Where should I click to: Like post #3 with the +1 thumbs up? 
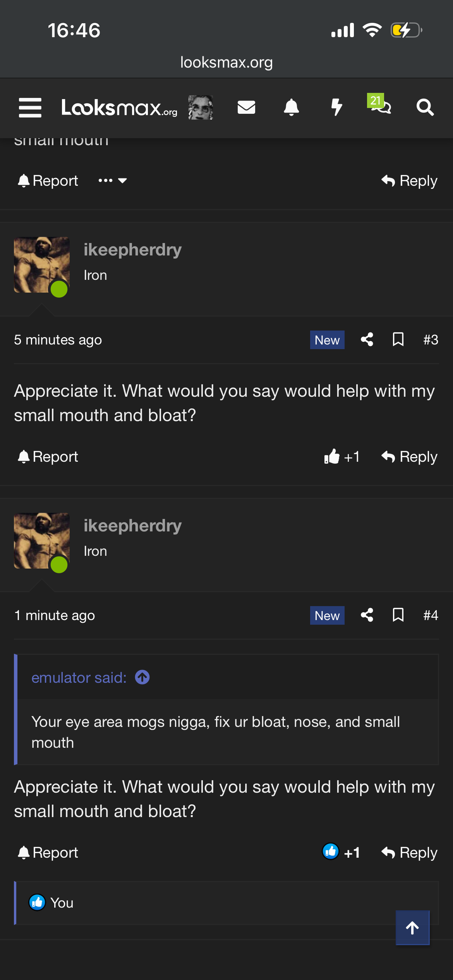click(342, 457)
